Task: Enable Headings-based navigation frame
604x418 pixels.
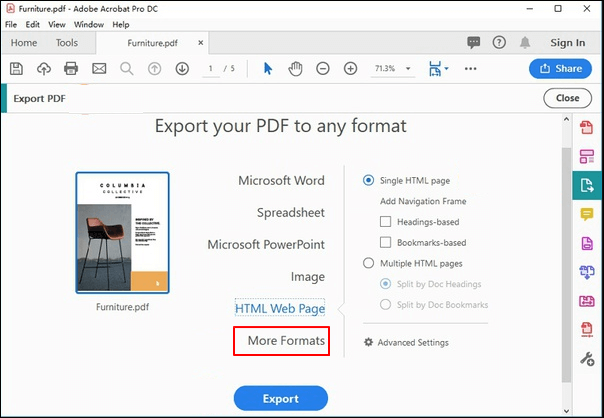Action: 386,222
